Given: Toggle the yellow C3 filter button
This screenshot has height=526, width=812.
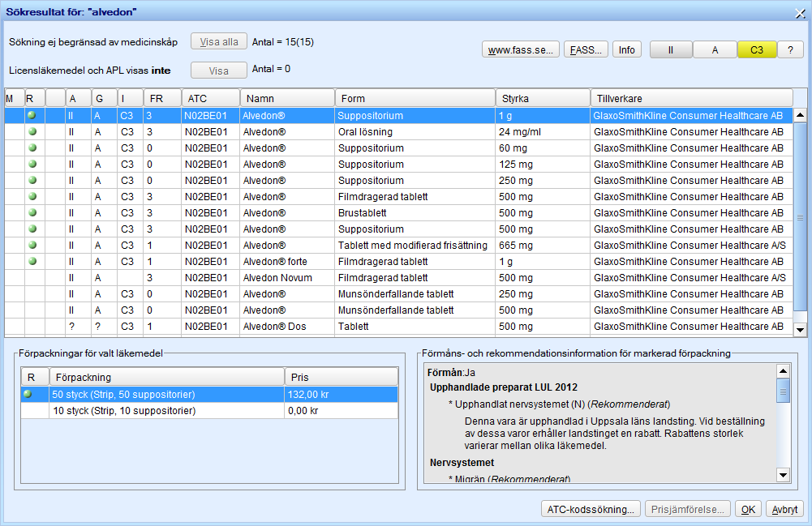Looking at the screenshot, I should 757,49.
